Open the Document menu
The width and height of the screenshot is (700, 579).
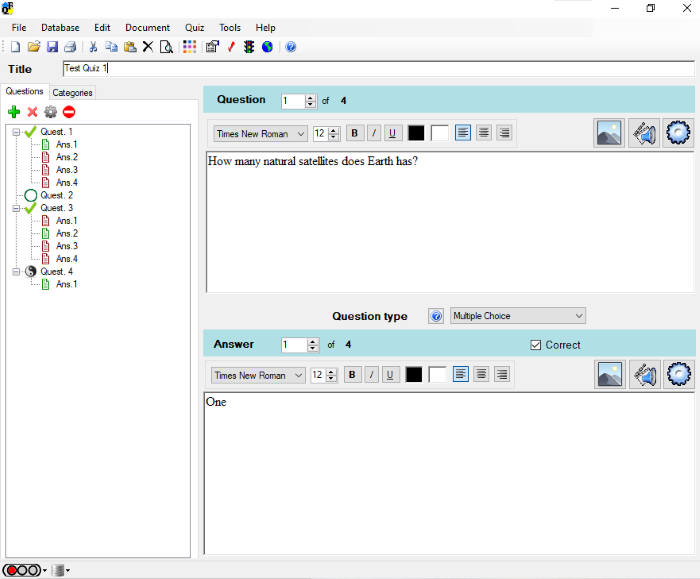click(x=147, y=28)
